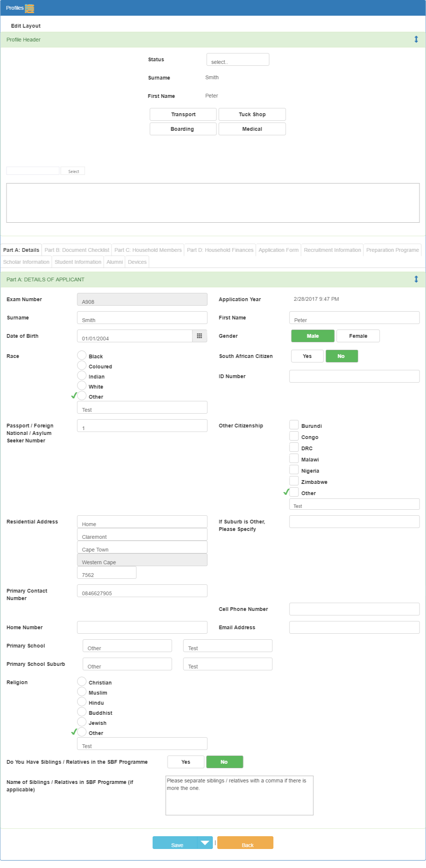
Task: Click the Boarding button
Action: (x=183, y=129)
